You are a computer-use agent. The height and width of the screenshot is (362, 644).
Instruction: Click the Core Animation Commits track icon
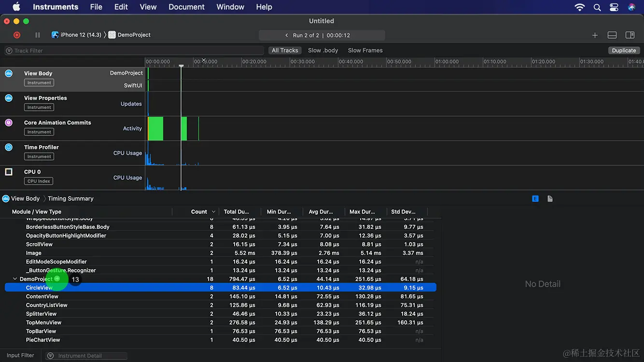(9, 123)
